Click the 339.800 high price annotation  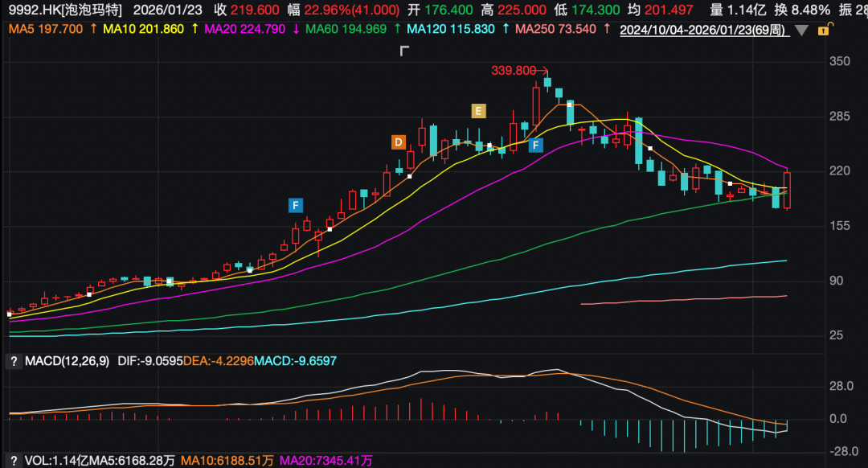[x=514, y=71]
